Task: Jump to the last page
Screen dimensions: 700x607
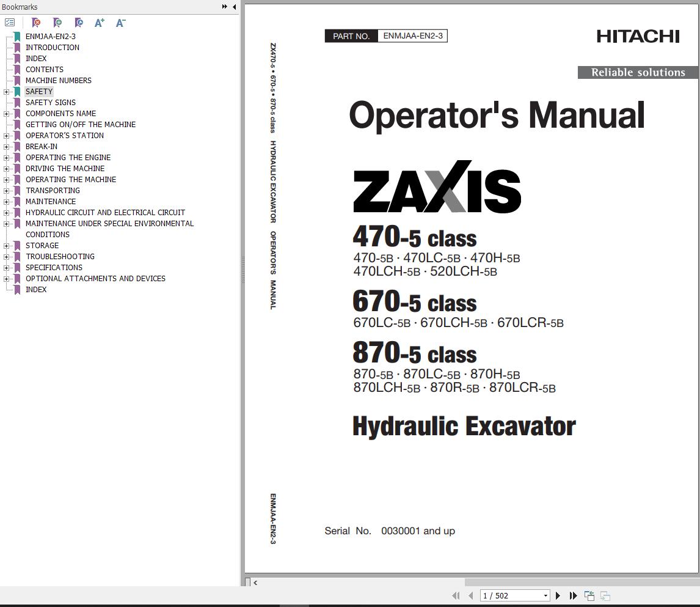Action: tap(573, 595)
